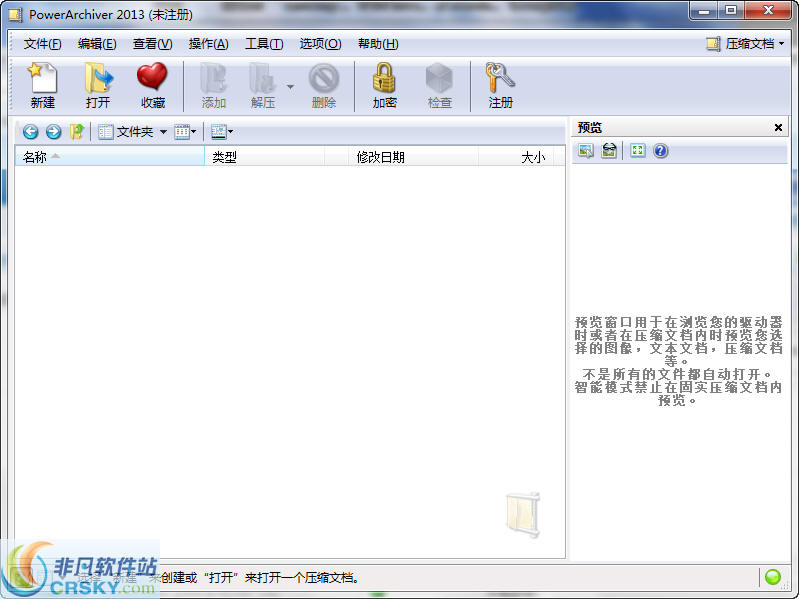Open the 工具(T) menu
This screenshot has height=599, width=799.
click(x=264, y=44)
